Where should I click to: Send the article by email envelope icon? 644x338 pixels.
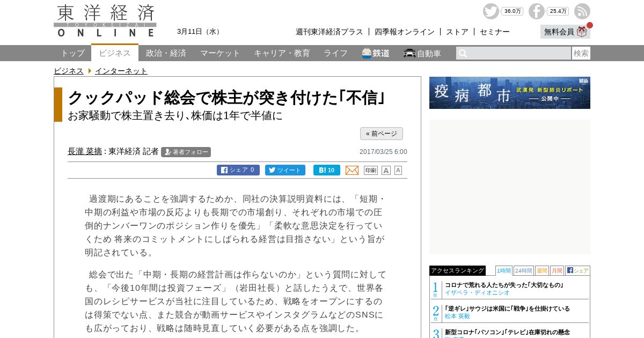352,170
